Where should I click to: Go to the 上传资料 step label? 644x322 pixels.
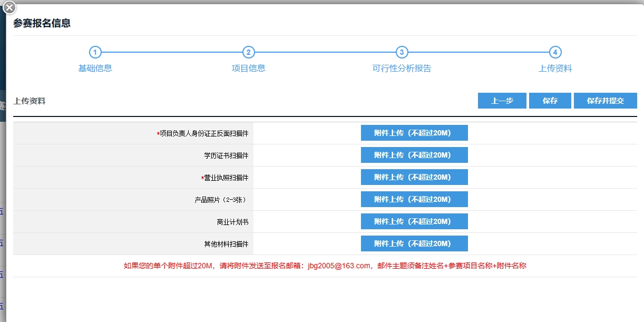555,69
